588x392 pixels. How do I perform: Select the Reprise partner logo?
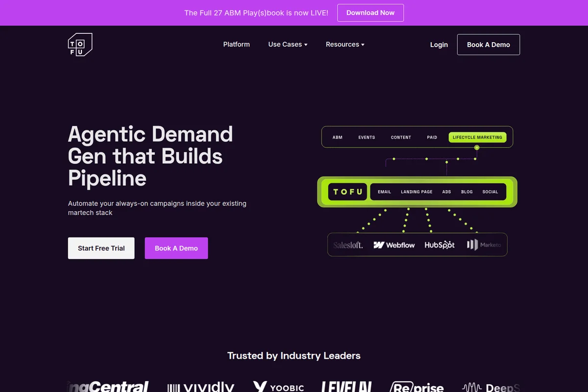417,387
